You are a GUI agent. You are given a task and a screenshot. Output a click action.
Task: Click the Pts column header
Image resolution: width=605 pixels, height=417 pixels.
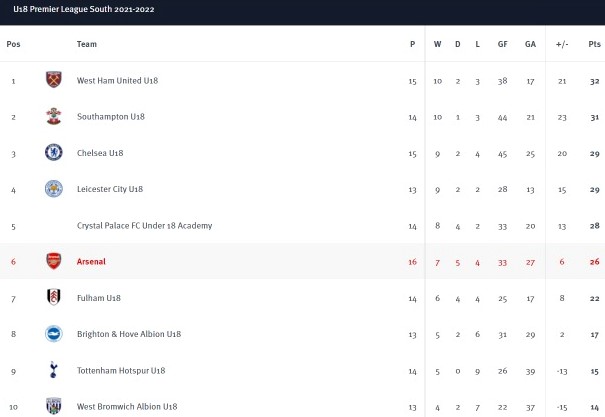pos(594,44)
